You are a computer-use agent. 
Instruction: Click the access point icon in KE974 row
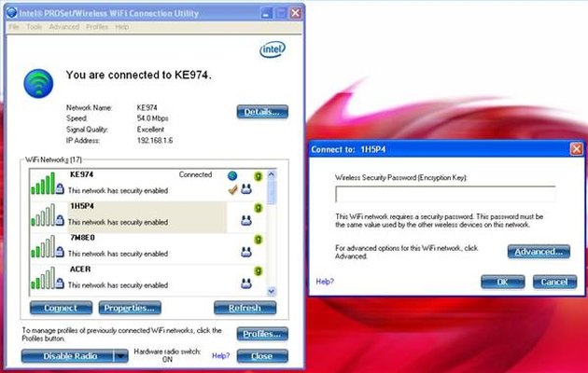(x=246, y=189)
